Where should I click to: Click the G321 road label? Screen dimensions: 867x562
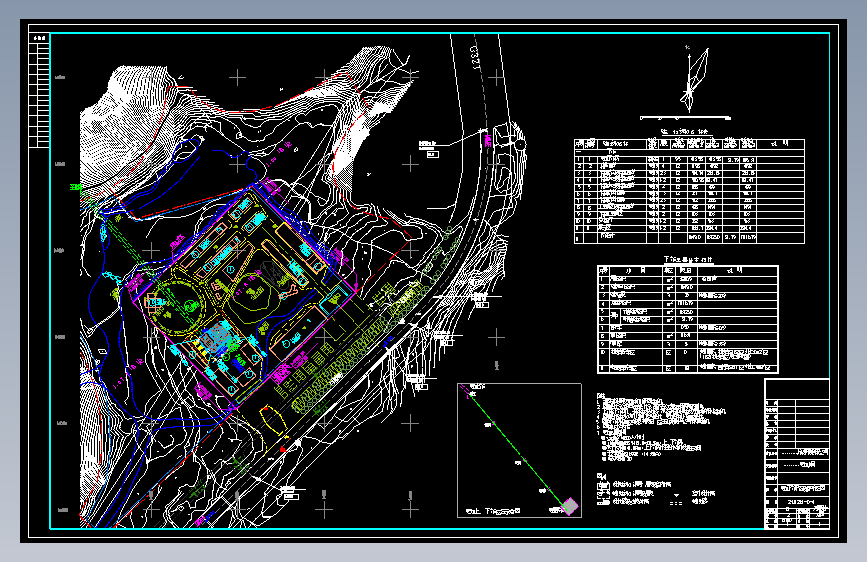coord(474,59)
